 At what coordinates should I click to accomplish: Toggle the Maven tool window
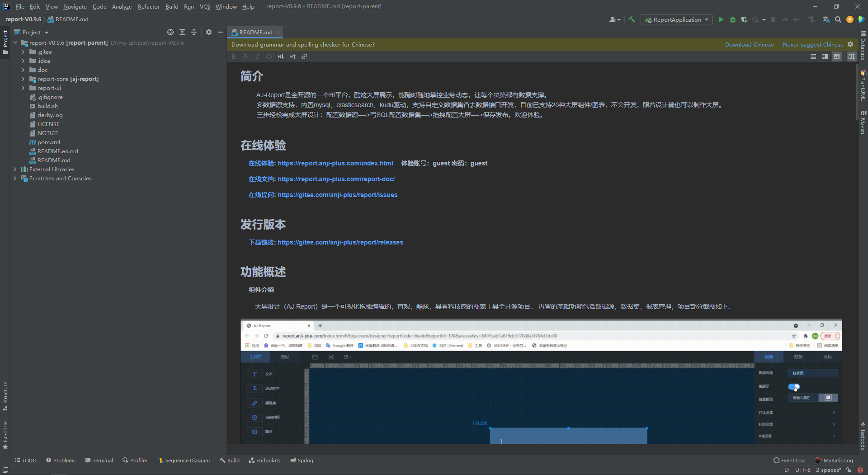[863, 123]
